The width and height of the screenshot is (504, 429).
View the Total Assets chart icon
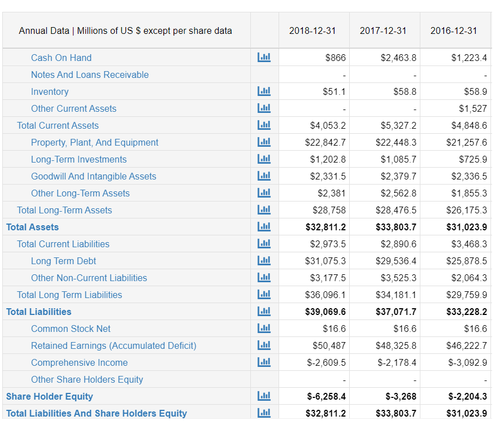coord(264,226)
